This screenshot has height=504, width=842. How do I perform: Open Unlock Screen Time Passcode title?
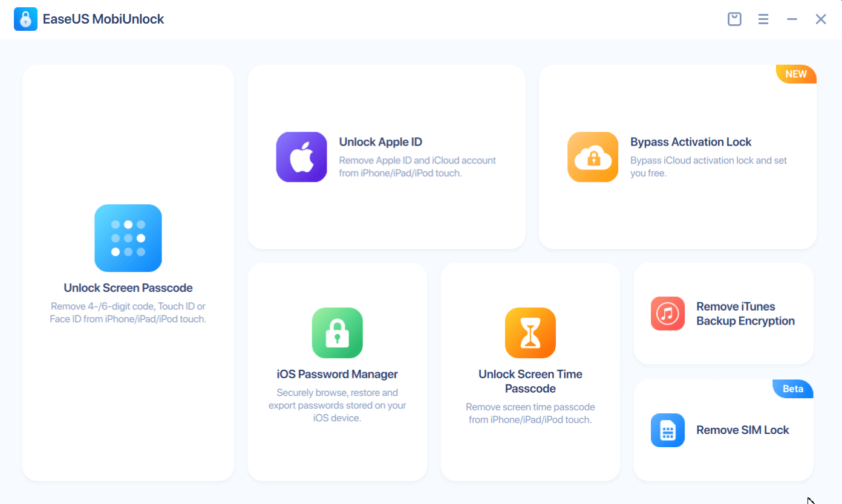(x=530, y=381)
